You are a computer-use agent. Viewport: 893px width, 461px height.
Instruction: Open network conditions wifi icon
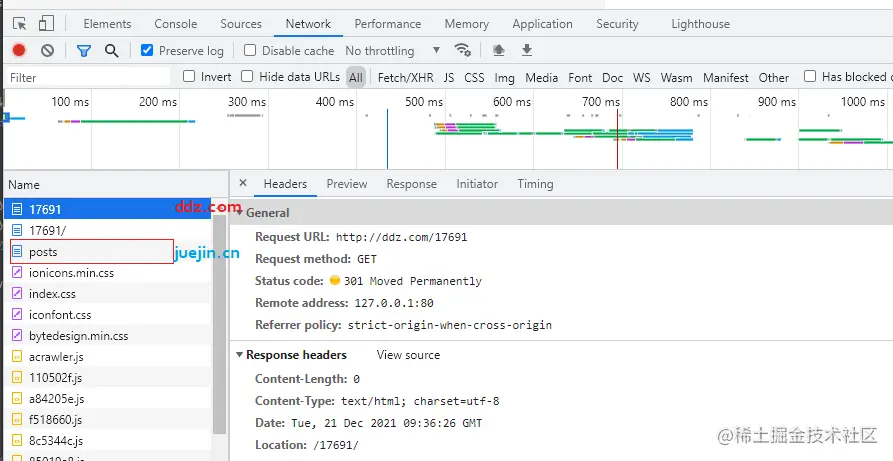[462, 50]
